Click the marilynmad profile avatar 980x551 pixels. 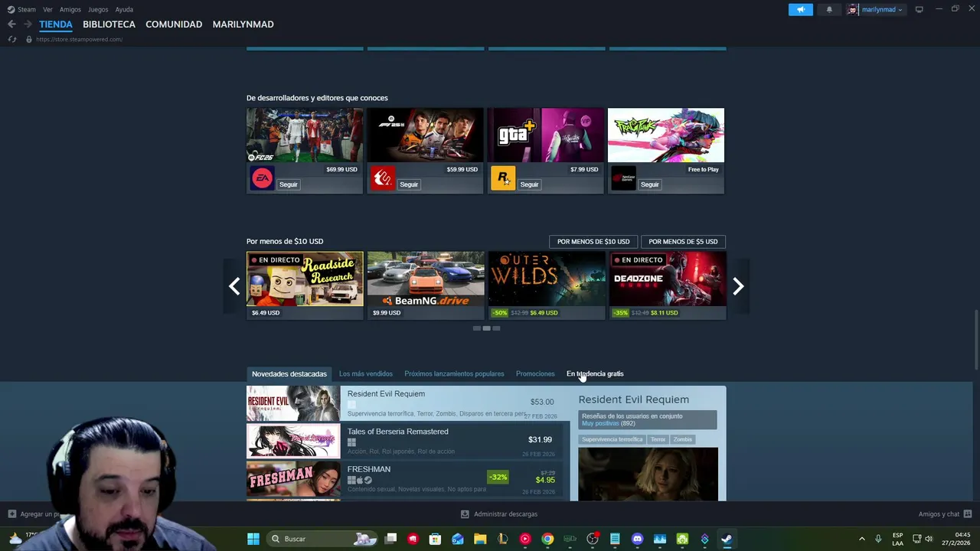coord(852,9)
